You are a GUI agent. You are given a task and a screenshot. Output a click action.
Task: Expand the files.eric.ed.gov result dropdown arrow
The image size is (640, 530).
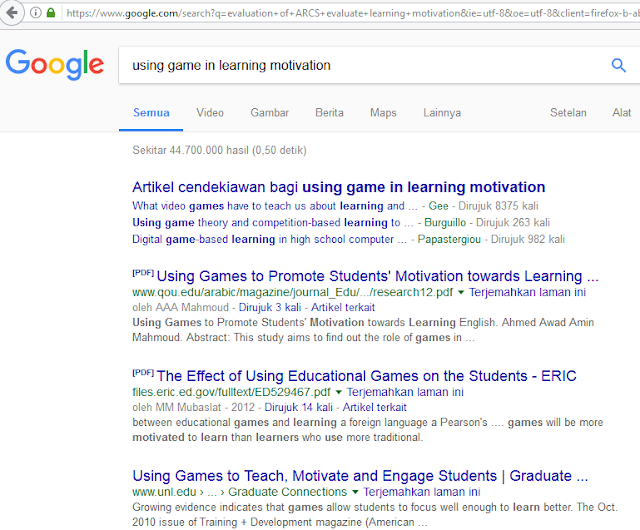click(x=338, y=392)
